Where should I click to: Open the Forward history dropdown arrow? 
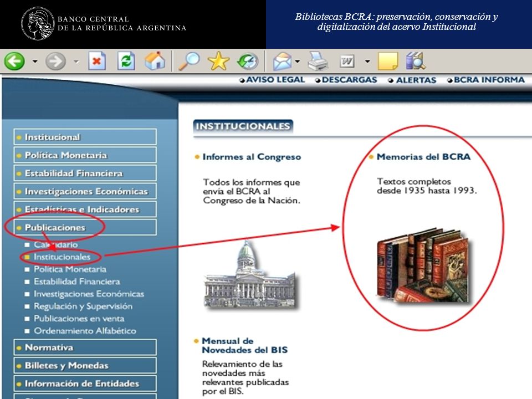coord(76,62)
